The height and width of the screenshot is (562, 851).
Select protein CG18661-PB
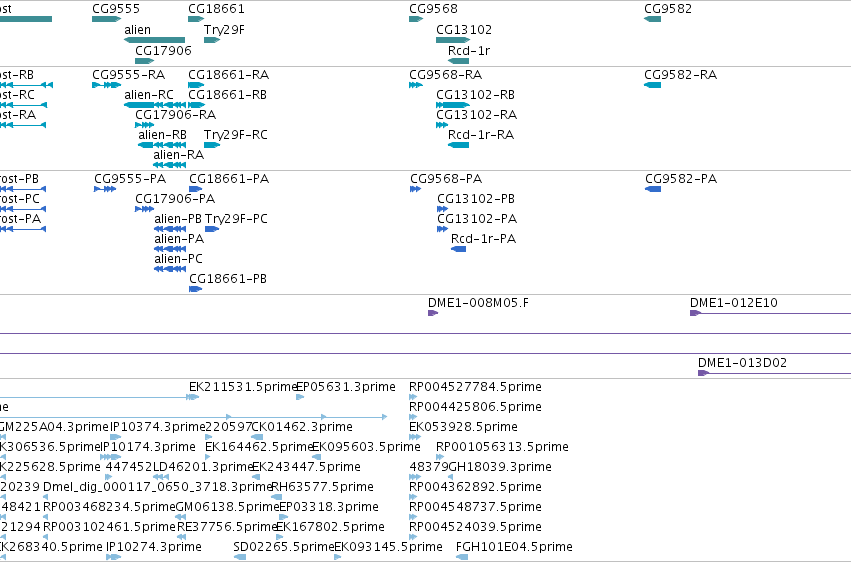(228, 278)
